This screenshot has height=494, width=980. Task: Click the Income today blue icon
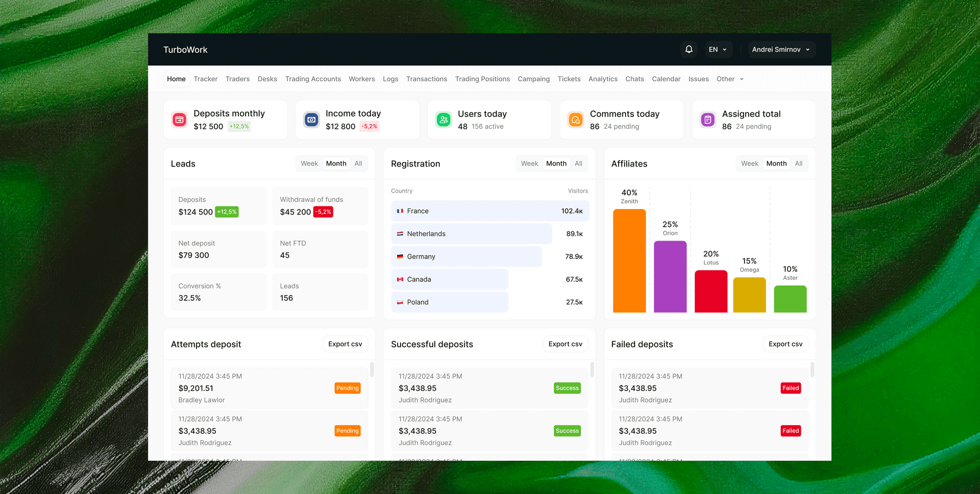[x=311, y=120]
